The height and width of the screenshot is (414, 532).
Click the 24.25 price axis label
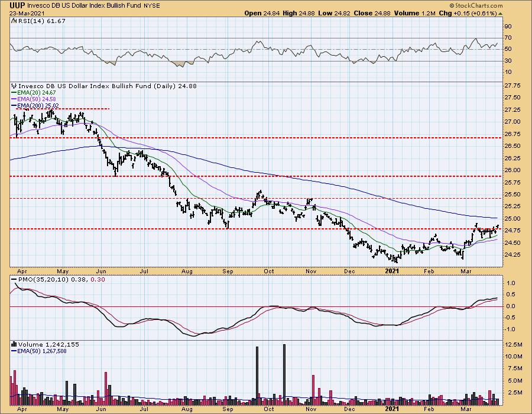coord(512,254)
